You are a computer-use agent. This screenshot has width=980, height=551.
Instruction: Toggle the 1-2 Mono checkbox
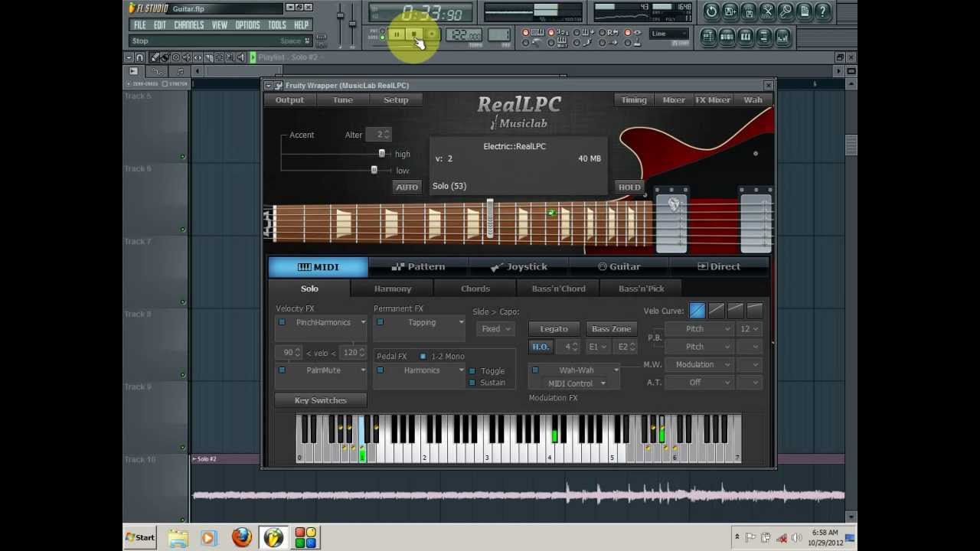click(x=423, y=356)
